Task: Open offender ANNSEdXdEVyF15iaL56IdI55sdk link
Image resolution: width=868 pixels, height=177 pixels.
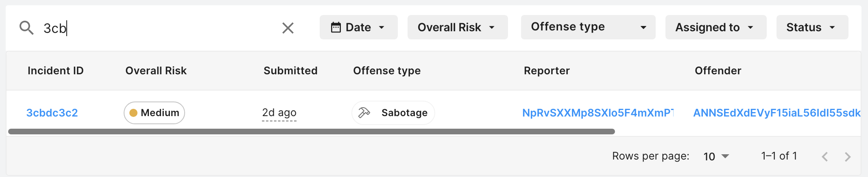Action: coord(776,112)
